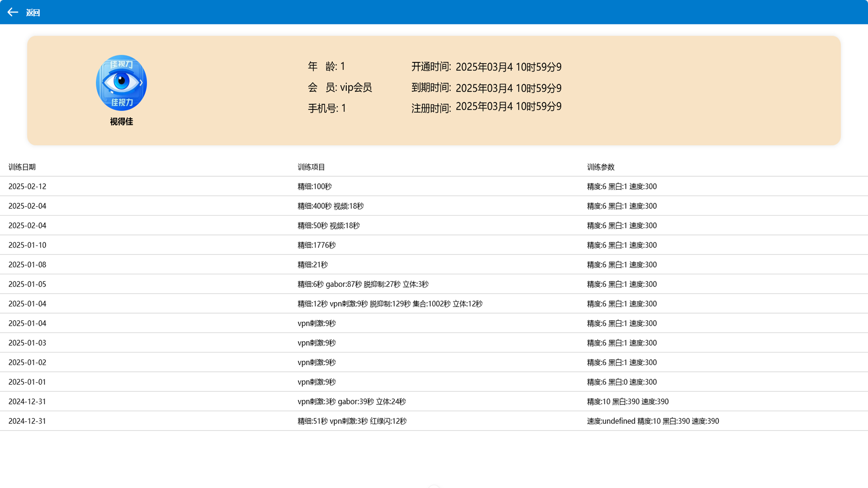Click the 手机号 value showing 1
The height and width of the screenshot is (488, 868).
pos(344,108)
